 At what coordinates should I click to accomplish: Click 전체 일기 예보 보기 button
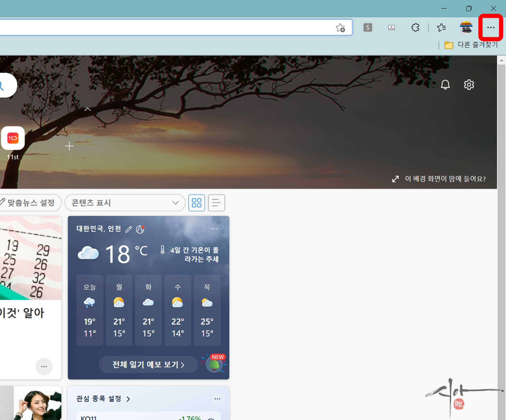[148, 364]
